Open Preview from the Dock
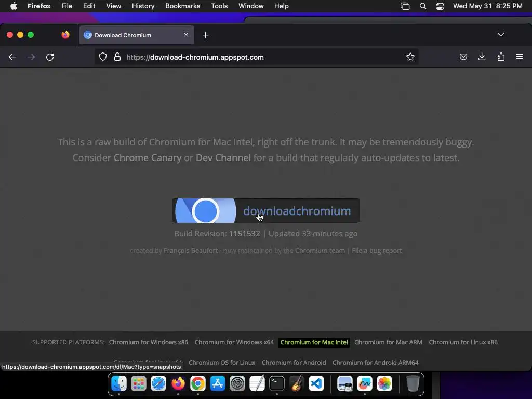This screenshot has height=399, width=532. pos(345,384)
